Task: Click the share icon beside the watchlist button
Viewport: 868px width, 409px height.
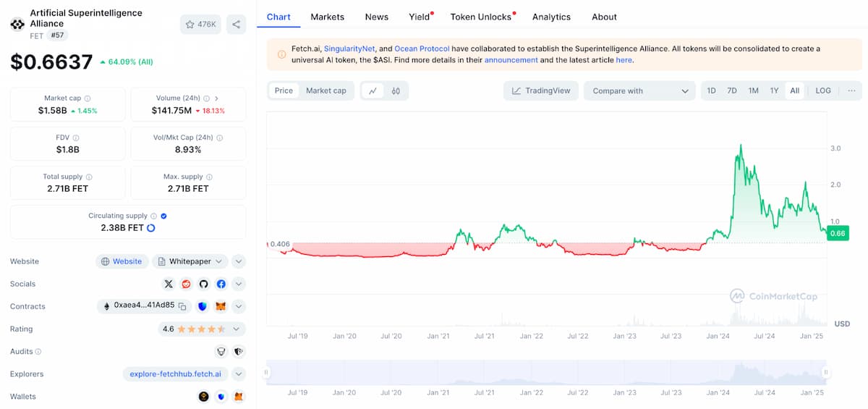Action: tap(236, 25)
